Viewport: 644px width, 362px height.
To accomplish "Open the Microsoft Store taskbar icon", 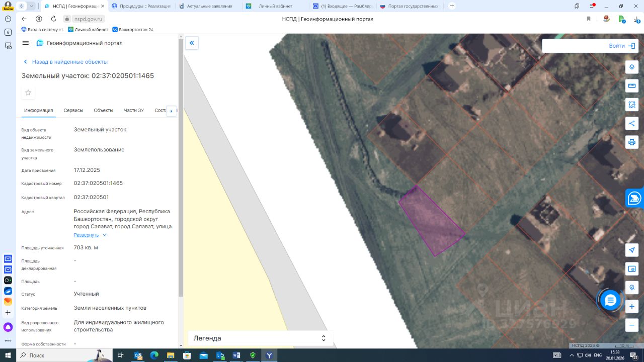I will click(x=187, y=355).
